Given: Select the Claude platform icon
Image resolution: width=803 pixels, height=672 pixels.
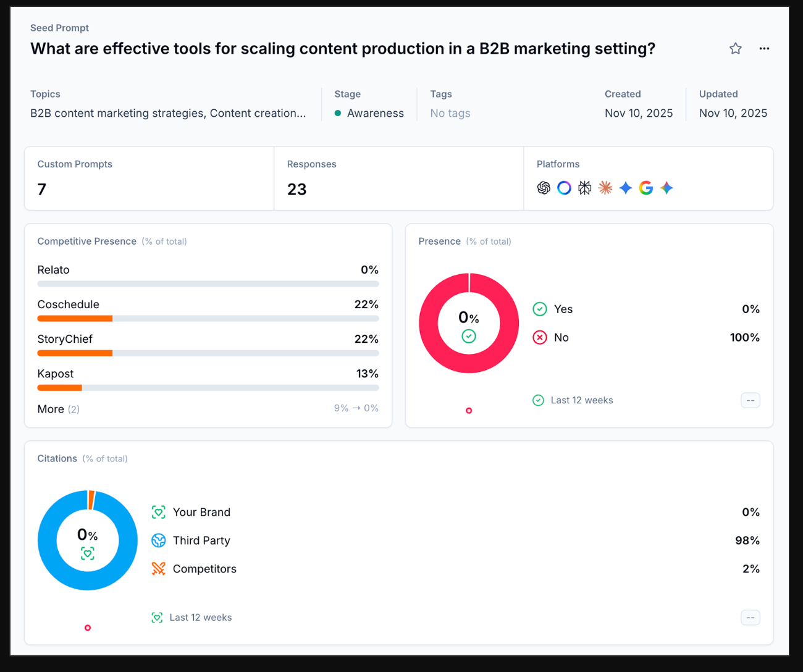Looking at the screenshot, I should point(605,188).
